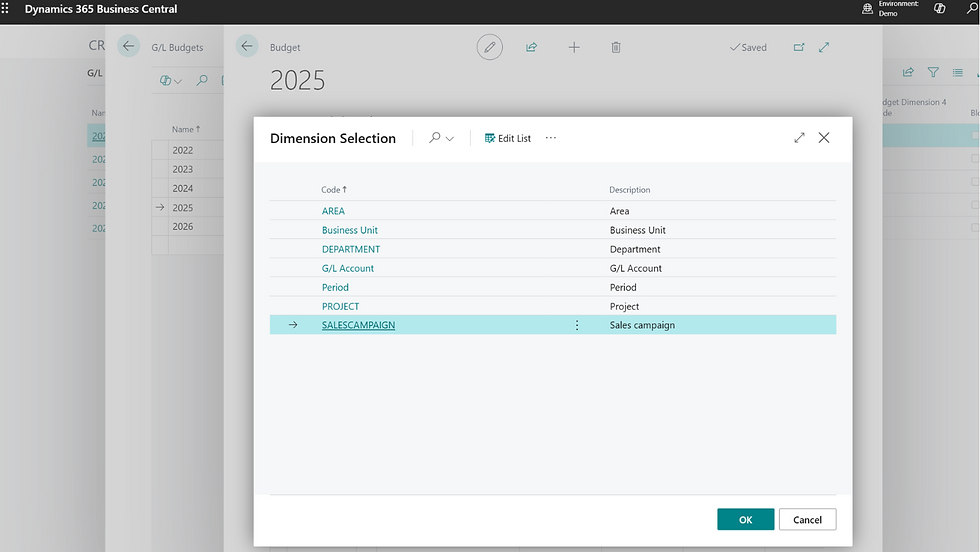
Task: Sort G/L Budgets by Name column
Action: (186, 129)
